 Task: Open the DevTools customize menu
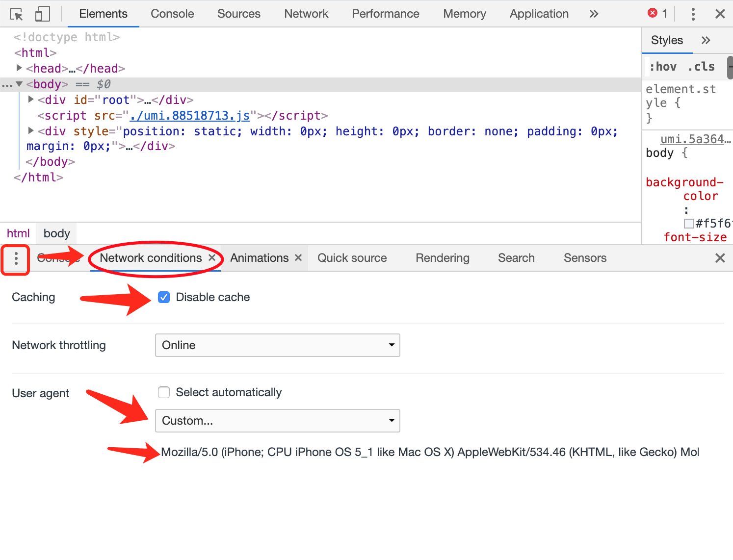pos(693,14)
